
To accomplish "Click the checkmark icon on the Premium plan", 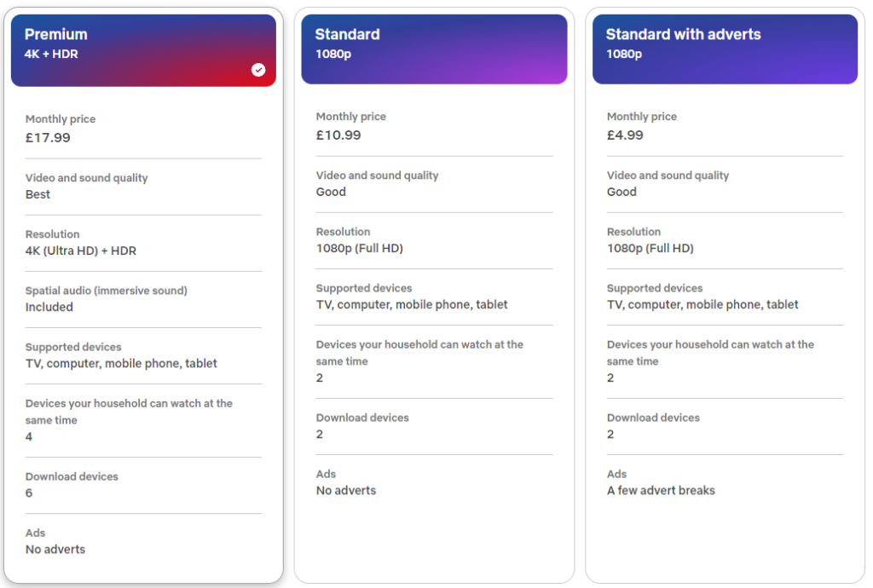I will click(258, 70).
